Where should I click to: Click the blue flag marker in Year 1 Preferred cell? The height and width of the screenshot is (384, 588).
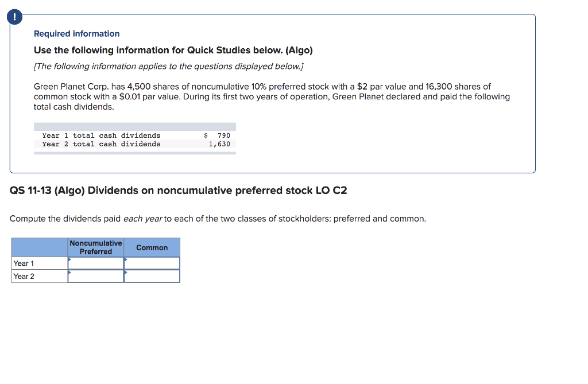point(71,259)
